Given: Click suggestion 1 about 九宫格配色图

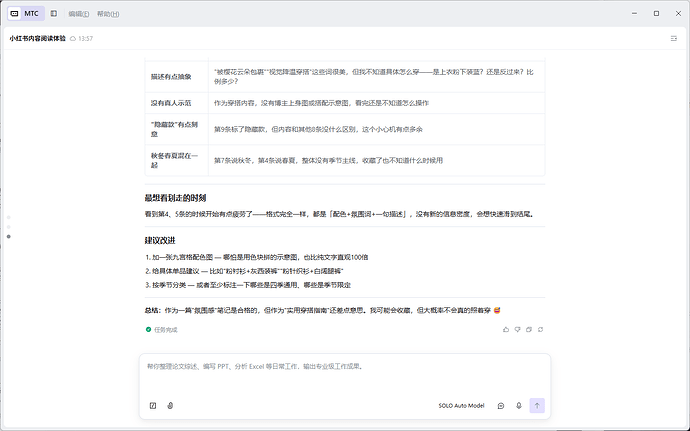Looking at the screenshot, I should pos(257,257).
